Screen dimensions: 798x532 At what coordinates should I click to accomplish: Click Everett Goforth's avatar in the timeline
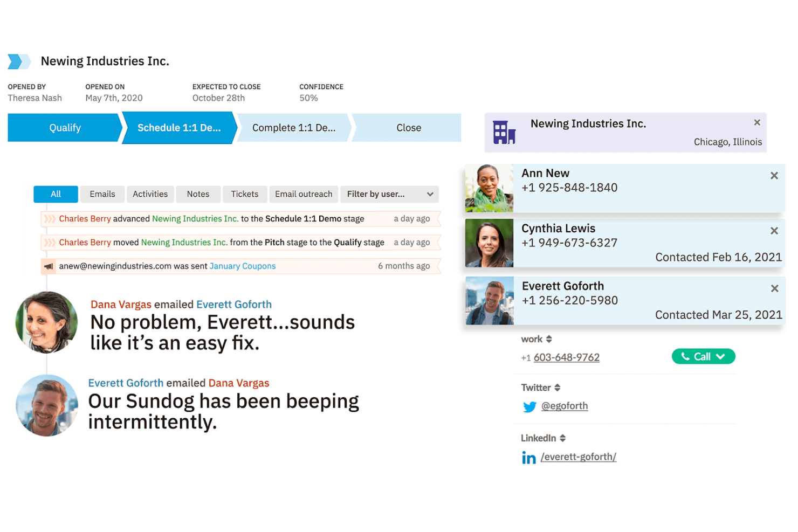click(47, 405)
